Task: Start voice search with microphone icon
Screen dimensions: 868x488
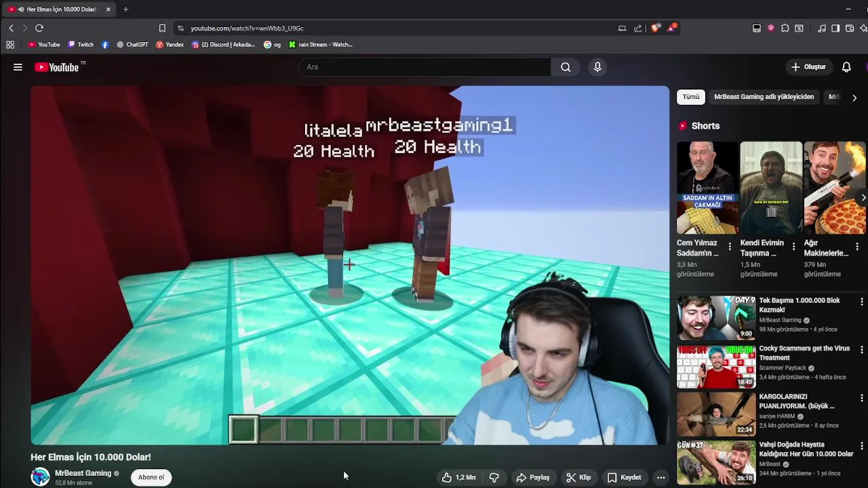Action: [597, 67]
